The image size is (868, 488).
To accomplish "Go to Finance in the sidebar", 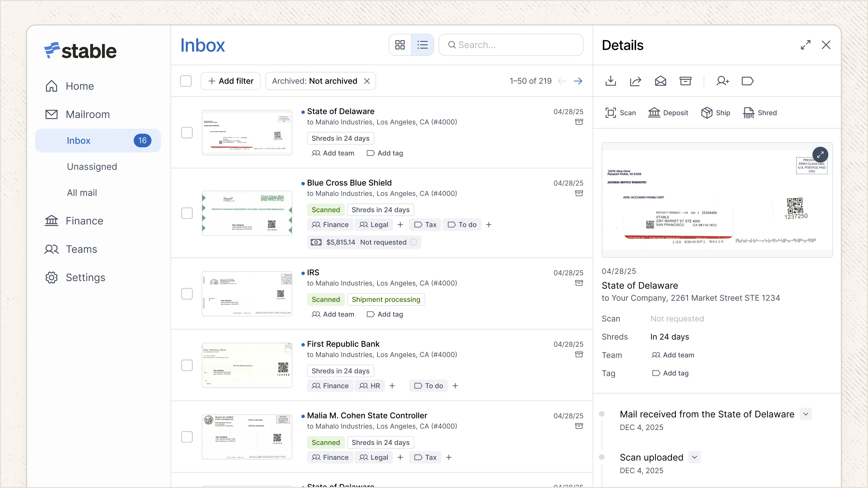I will [84, 221].
